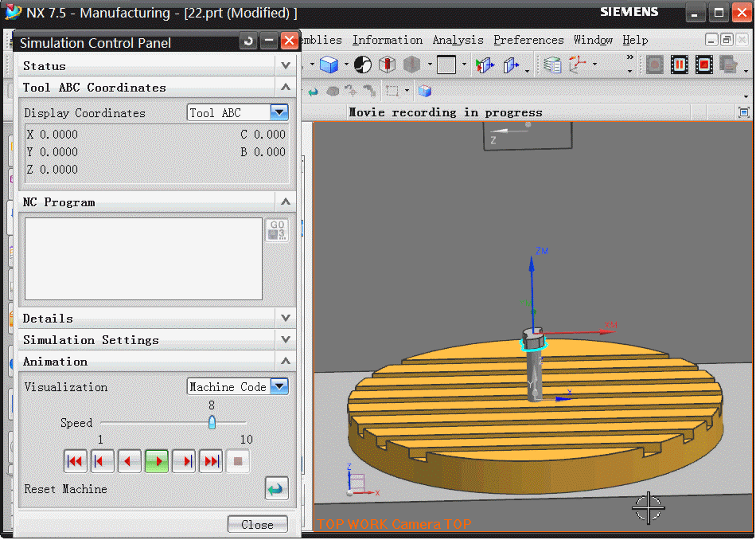Open the Visualization Machine Code dropdown

click(x=279, y=386)
